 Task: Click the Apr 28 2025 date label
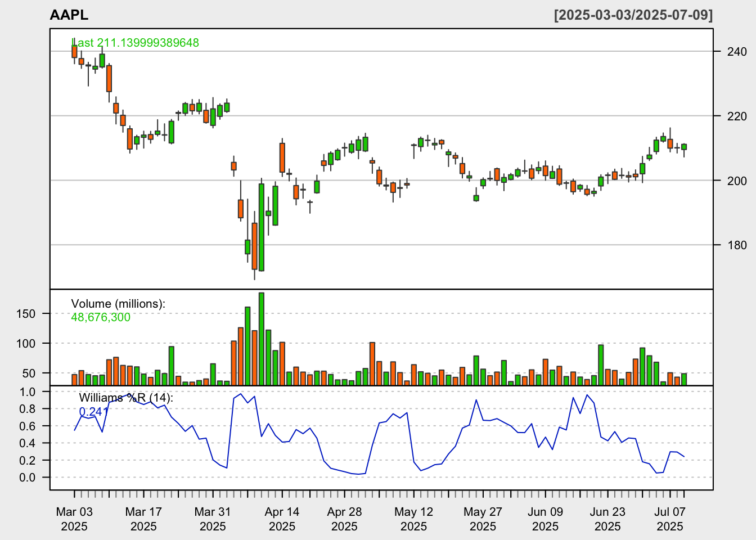(x=344, y=519)
